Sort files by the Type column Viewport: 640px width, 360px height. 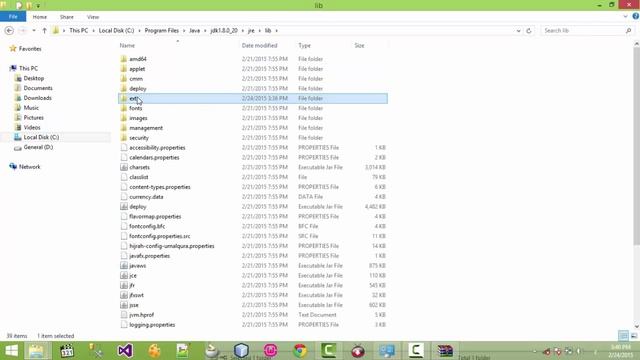(304, 46)
